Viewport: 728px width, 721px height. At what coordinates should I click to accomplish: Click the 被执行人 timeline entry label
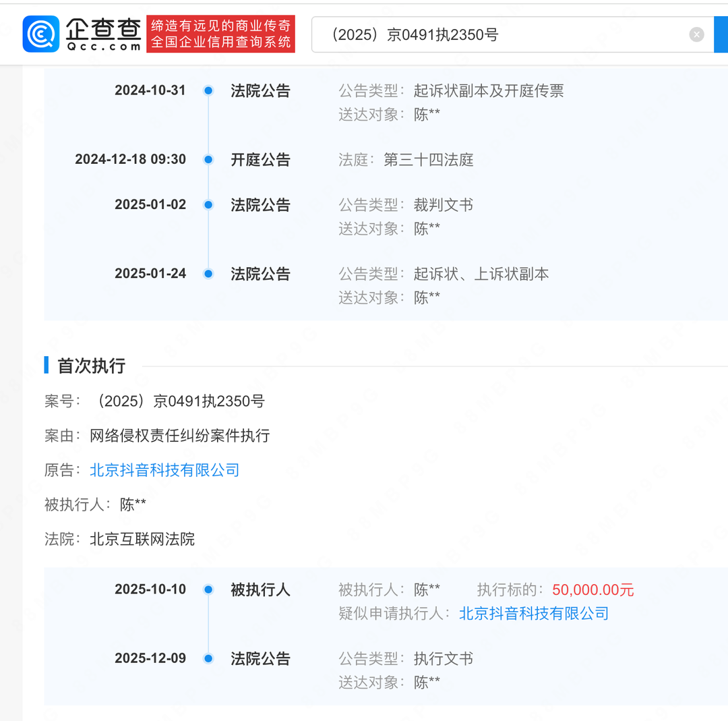pos(260,590)
